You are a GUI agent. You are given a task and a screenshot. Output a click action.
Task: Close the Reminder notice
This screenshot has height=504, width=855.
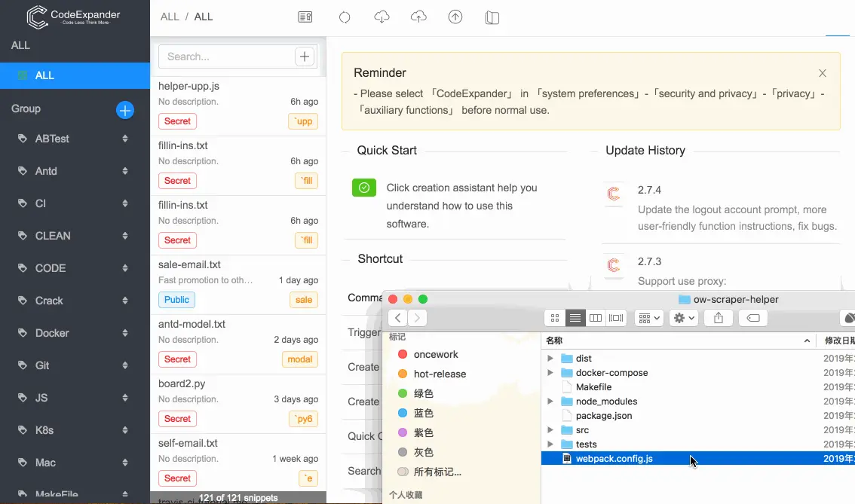[823, 73]
